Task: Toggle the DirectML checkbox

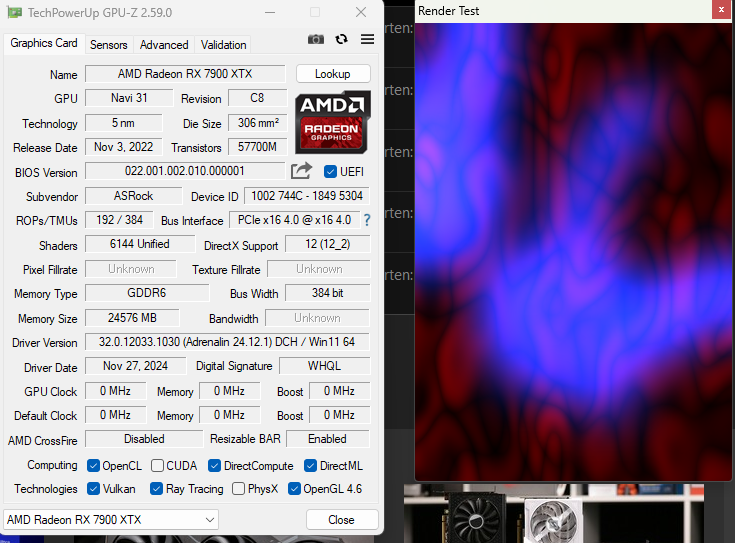Action: pos(310,466)
